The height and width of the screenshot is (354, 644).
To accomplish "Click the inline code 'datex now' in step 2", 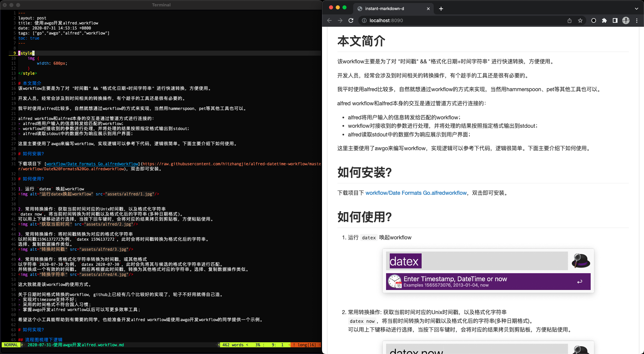I will [x=362, y=321].
